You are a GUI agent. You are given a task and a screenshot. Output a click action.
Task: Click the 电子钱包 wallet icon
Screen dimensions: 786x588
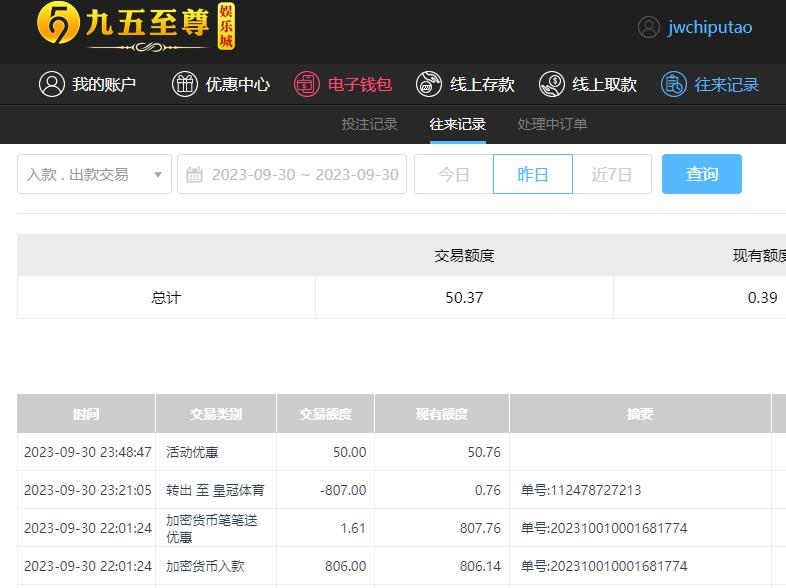(x=307, y=84)
